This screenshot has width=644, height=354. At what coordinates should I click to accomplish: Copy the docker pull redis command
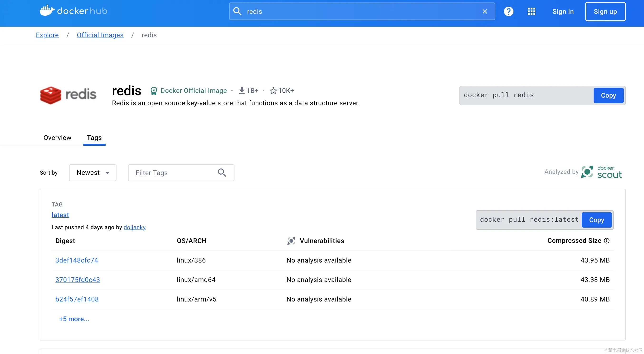coord(608,96)
